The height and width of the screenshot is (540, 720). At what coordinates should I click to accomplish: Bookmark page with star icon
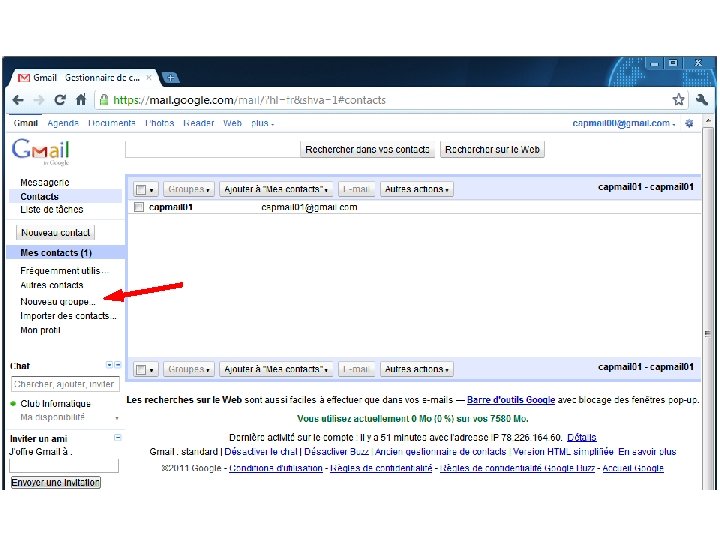tap(678, 99)
